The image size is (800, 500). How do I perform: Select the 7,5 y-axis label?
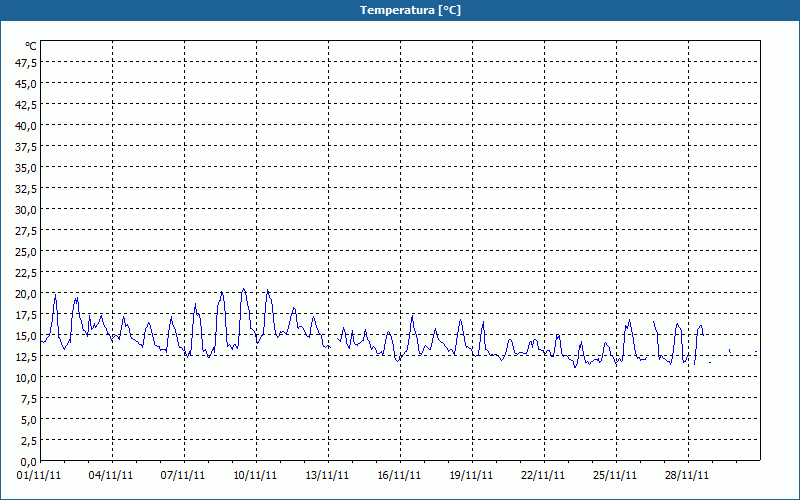29,399
